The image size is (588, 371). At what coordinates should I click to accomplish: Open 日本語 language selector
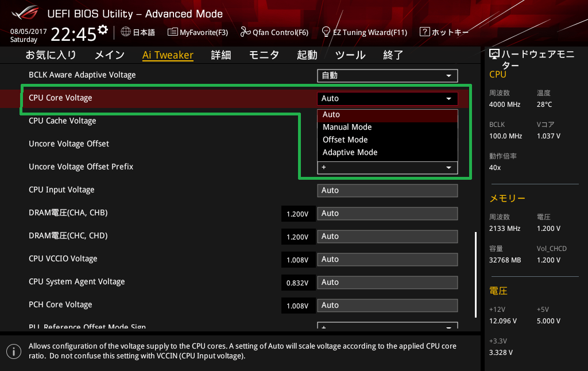(x=138, y=32)
